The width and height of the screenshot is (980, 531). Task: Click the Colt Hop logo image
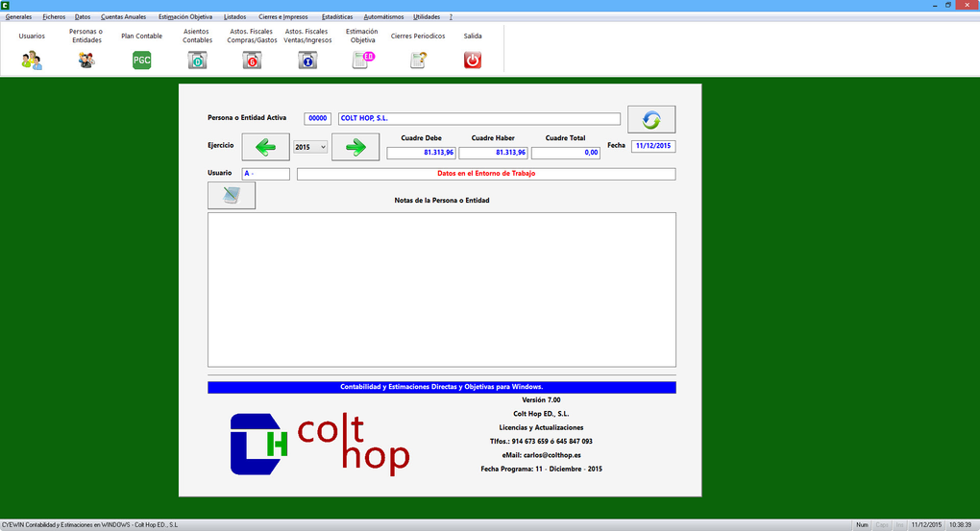[x=320, y=444]
